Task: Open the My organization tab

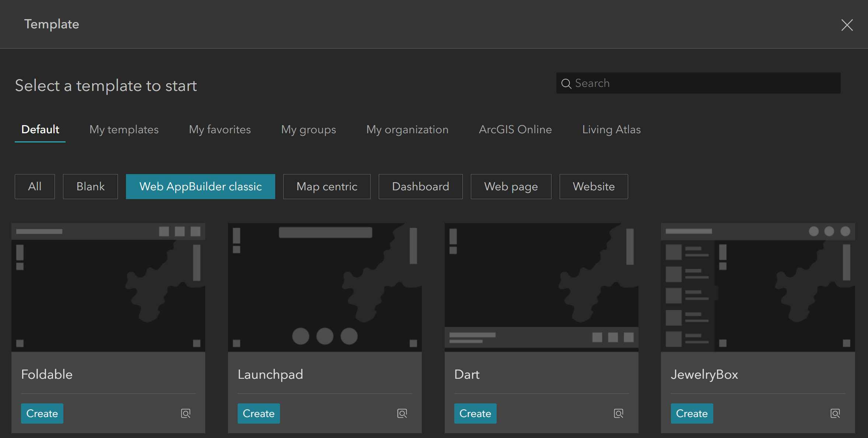Action: point(407,130)
